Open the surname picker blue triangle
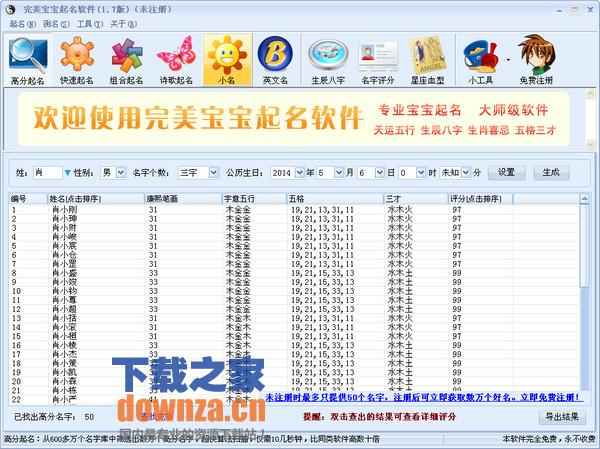600x449 pixels. pos(68,173)
